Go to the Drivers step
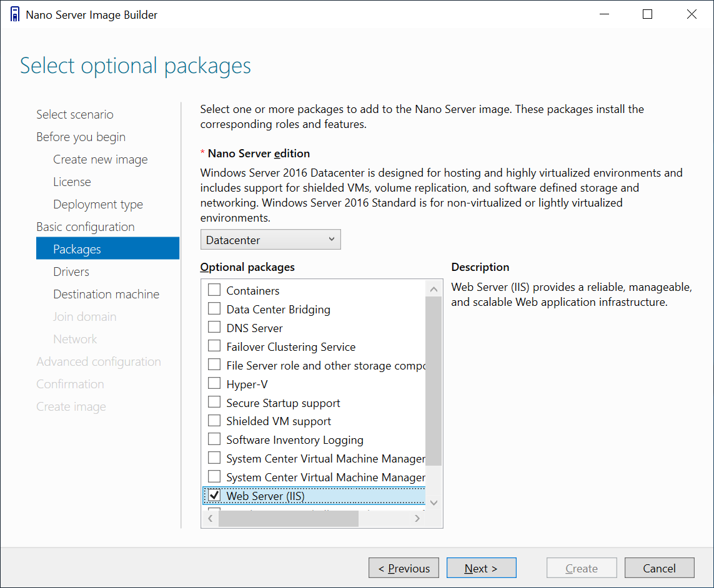The image size is (714, 588). [x=71, y=272]
